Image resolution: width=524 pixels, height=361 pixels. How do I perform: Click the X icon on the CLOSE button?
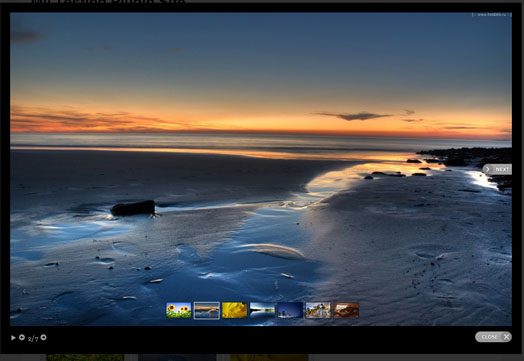(506, 337)
